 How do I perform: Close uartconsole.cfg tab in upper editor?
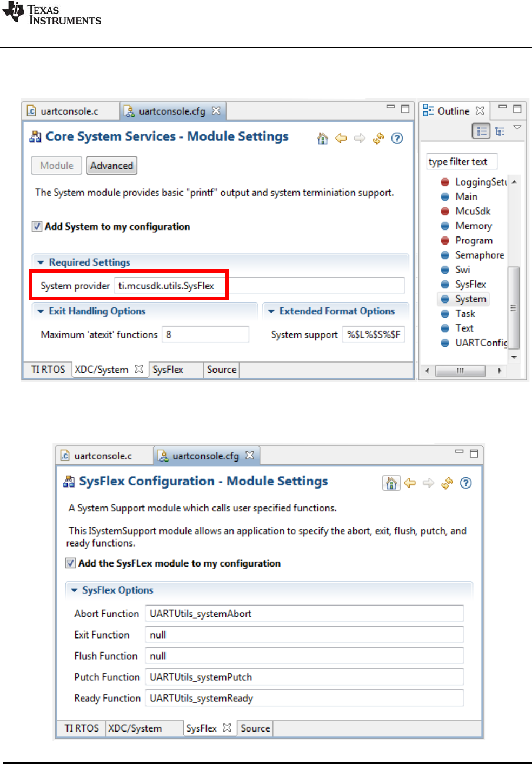click(216, 110)
